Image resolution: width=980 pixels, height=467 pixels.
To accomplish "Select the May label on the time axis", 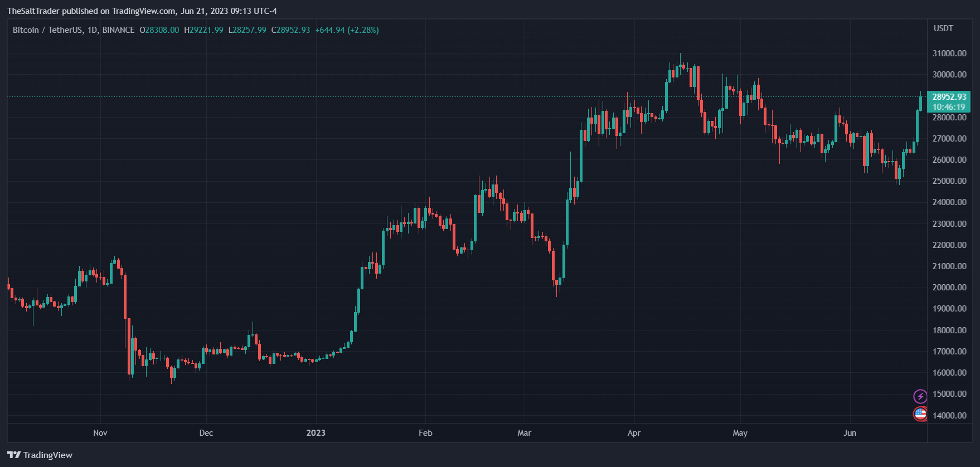I will click(x=740, y=433).
